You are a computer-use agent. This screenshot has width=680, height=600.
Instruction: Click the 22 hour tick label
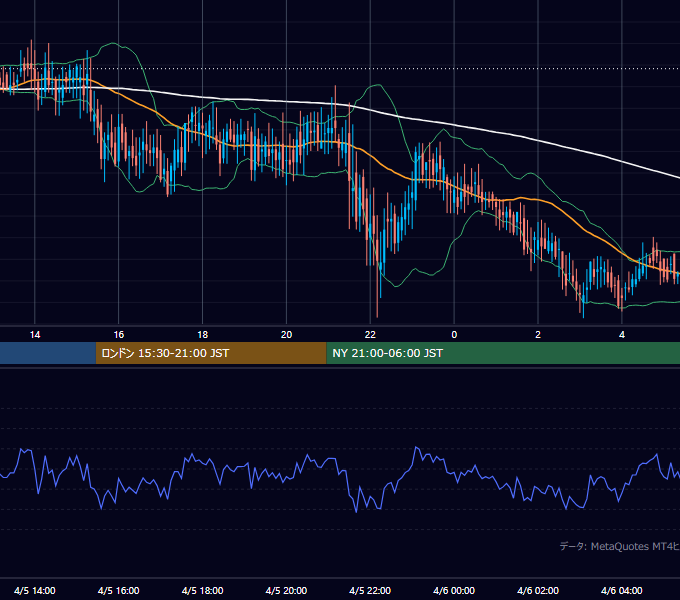point(370,335)
